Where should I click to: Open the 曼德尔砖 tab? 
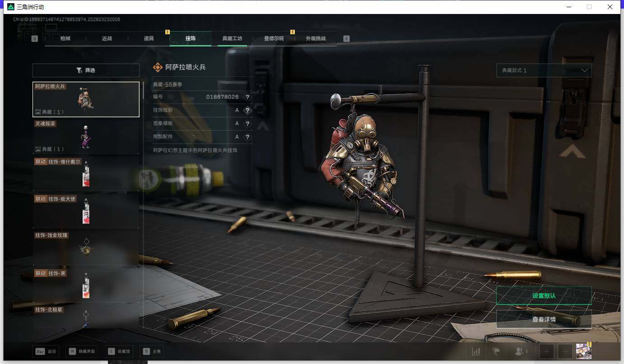coord(274,39)
